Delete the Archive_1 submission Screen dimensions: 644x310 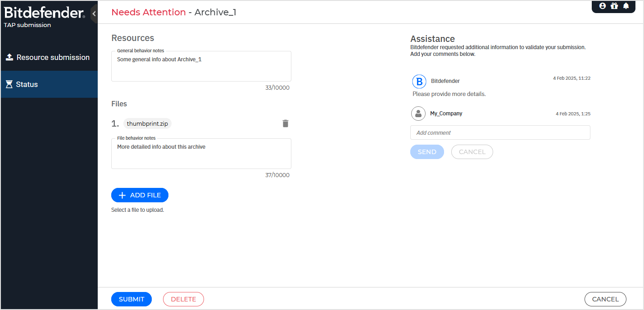click(183, 299)
